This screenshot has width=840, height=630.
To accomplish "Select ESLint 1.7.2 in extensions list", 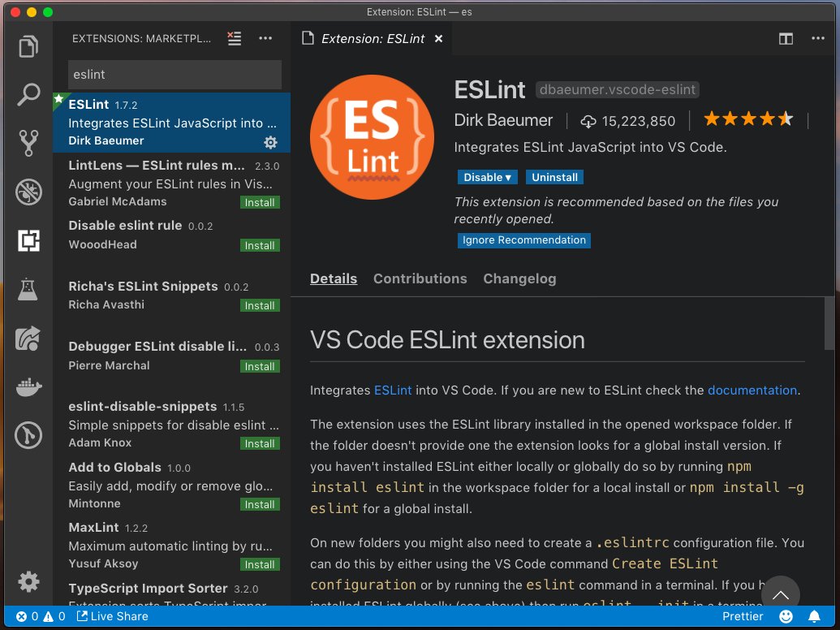I will tap(171, 123).
